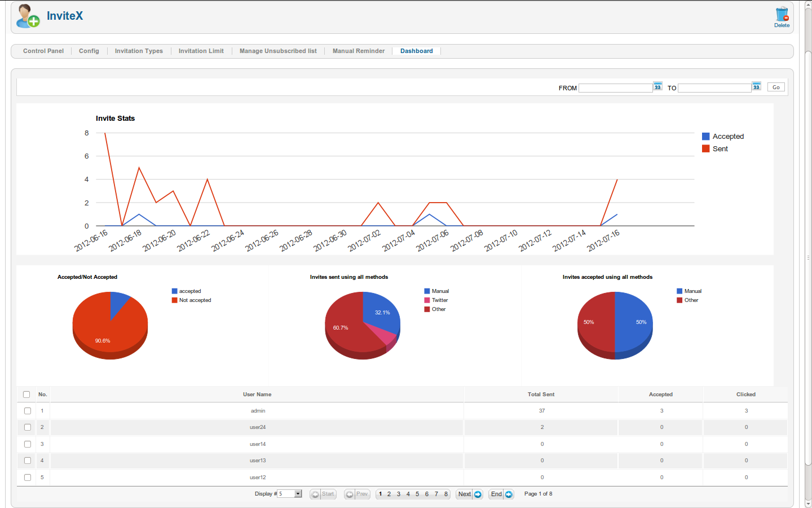
Task: Switch to the Invitation Types tab
Action: click(139, 51)
